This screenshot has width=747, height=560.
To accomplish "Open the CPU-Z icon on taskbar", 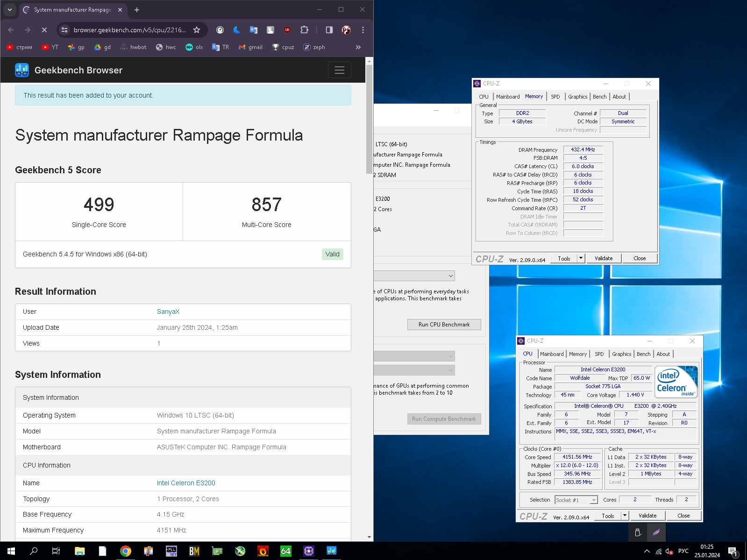I will [309, 551].
